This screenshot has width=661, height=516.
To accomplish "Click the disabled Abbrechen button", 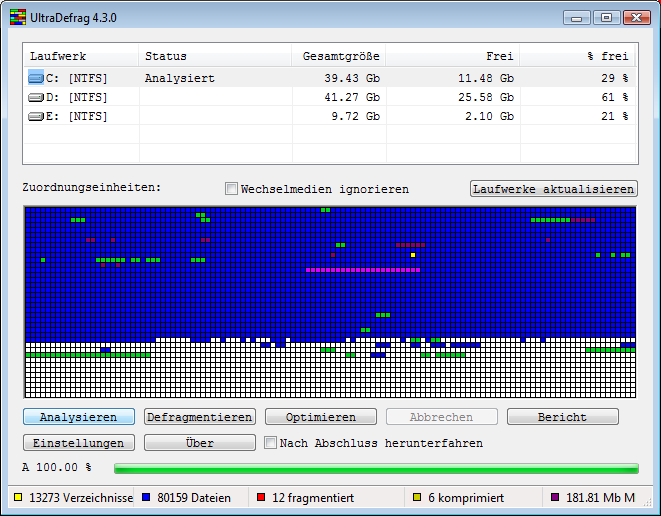I will pyautogui.click(x=442, y=417).
